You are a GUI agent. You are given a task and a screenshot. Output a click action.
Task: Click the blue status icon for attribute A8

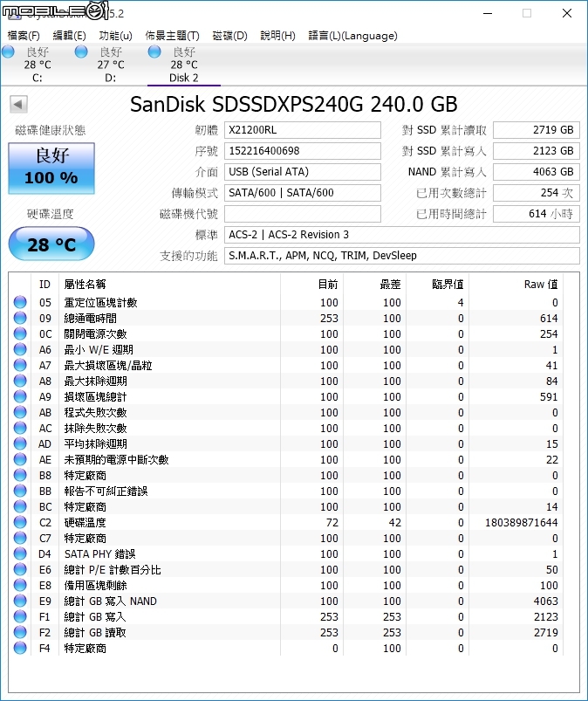pos(20,381)
